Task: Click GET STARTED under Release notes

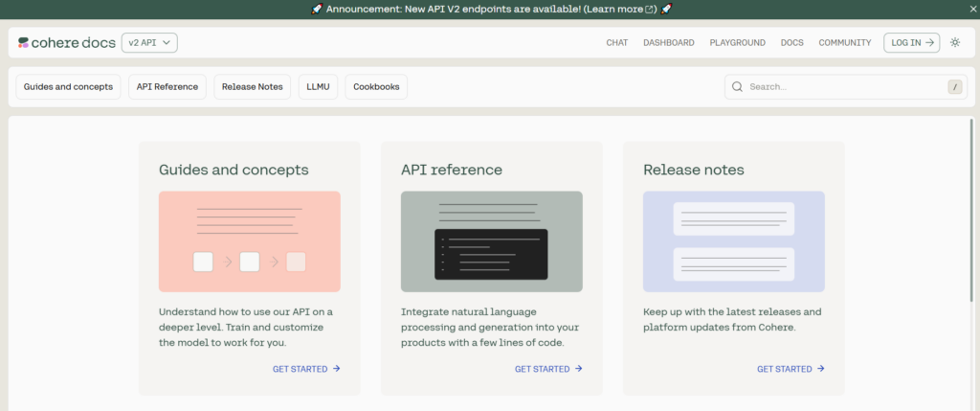Action: (791, 369)
